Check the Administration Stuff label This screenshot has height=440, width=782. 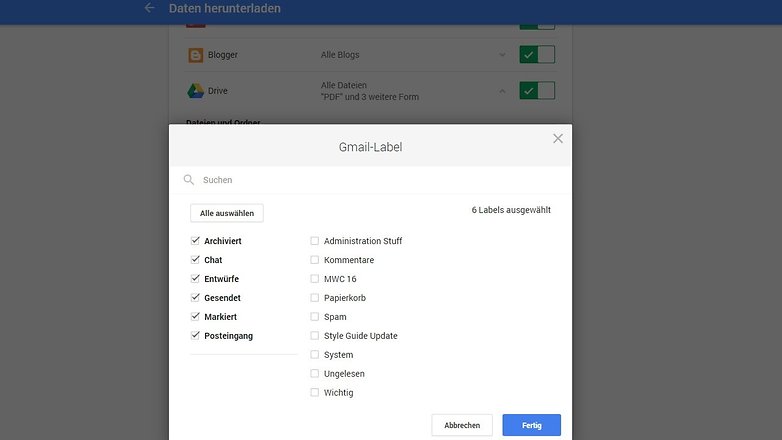tap(315, 241)
